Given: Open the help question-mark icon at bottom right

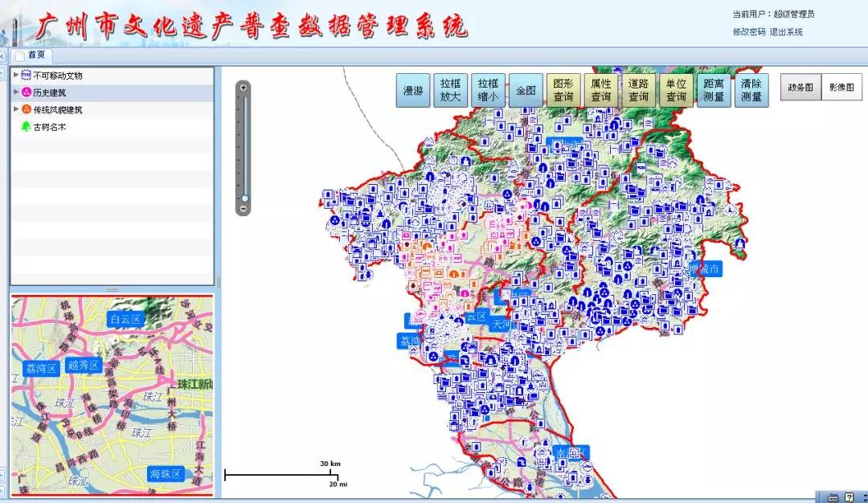Looking at the screenshot, I should (849, 498).
